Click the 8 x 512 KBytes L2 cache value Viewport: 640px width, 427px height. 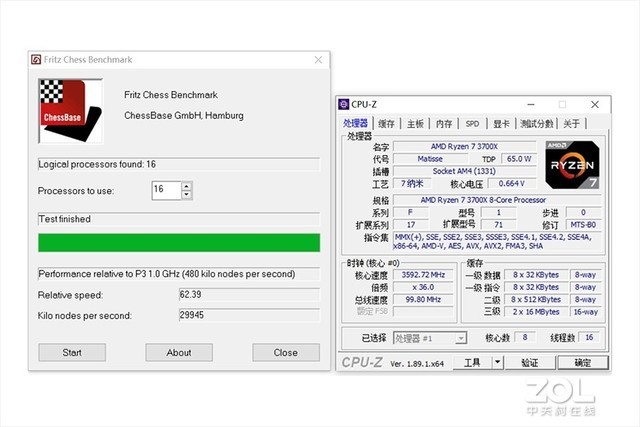[536, 299]
